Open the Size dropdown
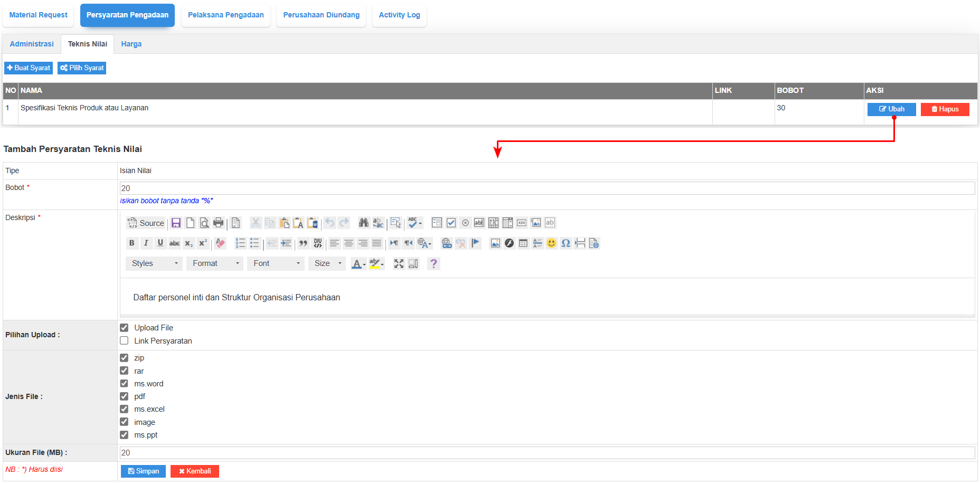This screenshot has height=484, width=980. point(327,264)
